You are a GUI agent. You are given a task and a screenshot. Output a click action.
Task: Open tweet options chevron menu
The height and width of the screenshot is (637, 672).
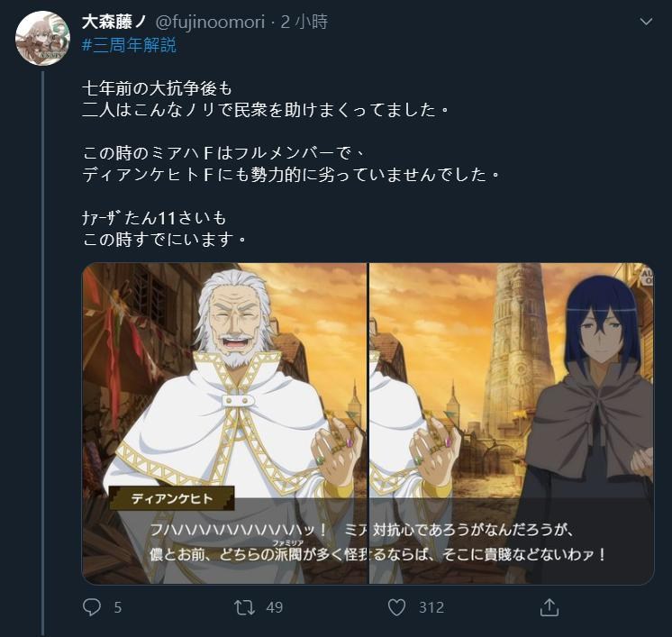point(646,21)
